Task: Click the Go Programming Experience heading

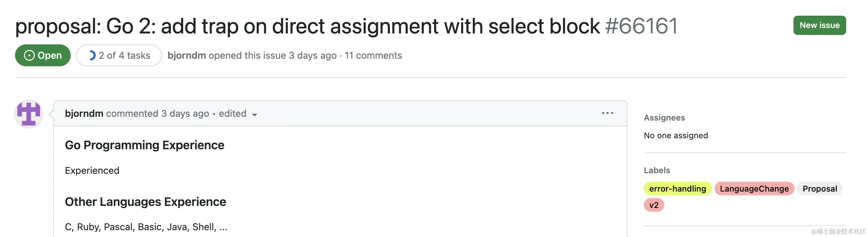Action: [x=145, y=145]
